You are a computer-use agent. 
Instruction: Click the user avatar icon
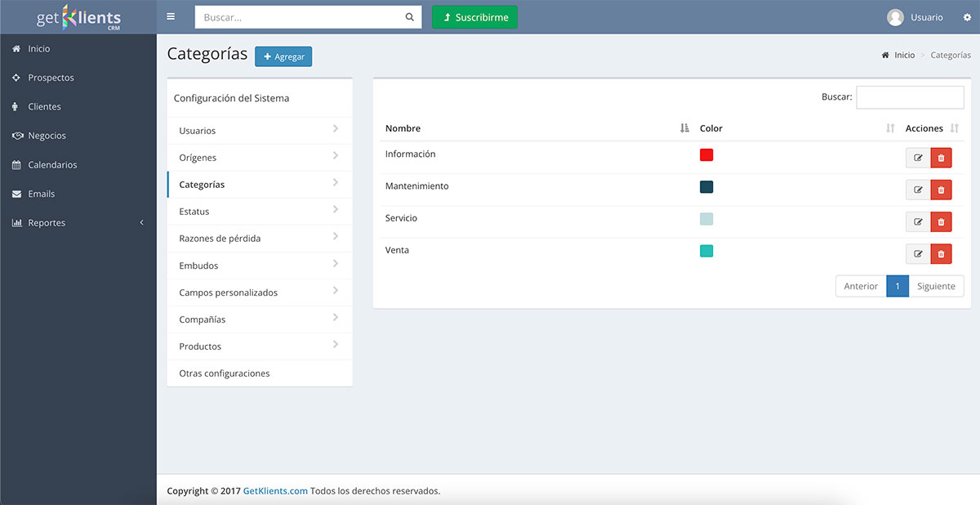[895, 17]
